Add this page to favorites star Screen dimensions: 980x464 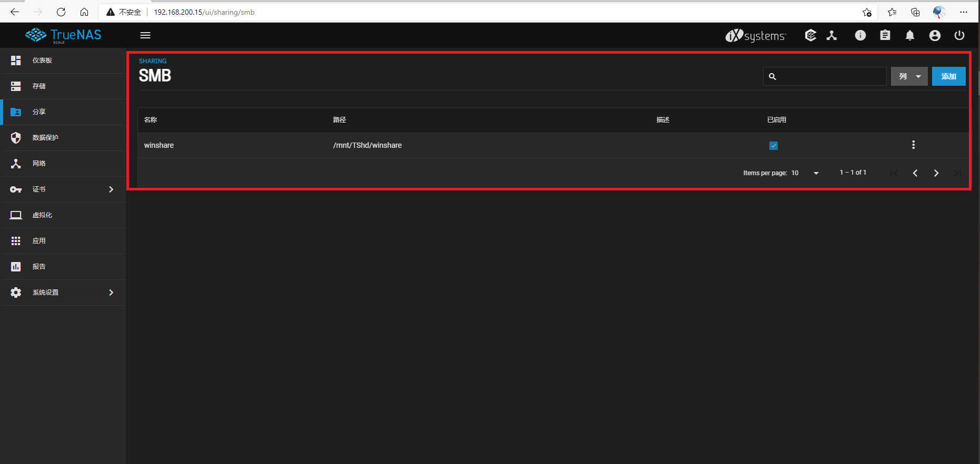coord(867,12)
